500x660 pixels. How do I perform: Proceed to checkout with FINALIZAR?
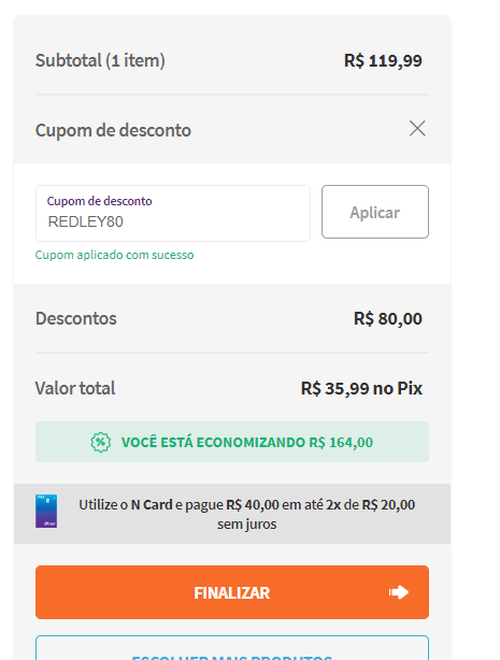(232, 592)
